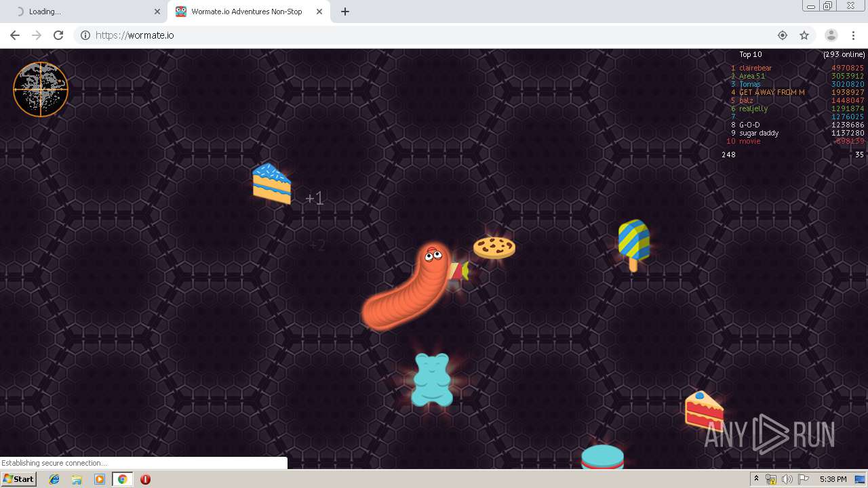The height and width of the screenshot is (488, 868).
Task: Click the location permission icon in address bar
Action: (783, 35)
